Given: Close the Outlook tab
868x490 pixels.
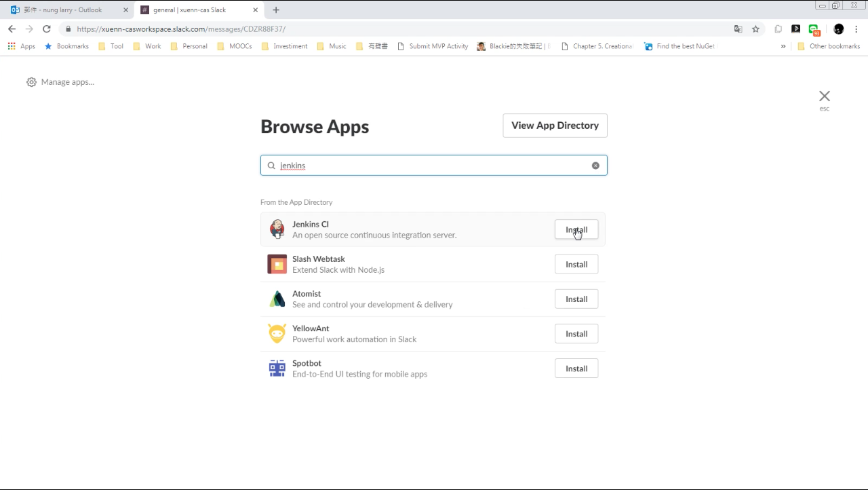Looking at the screenshot, I should pyautogui.click(x=125, y=10).
